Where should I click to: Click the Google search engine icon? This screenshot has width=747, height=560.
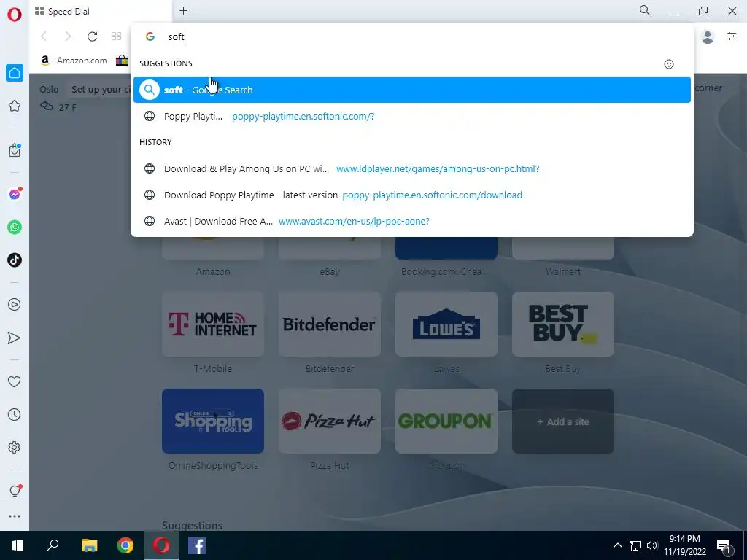coord(150,36)
